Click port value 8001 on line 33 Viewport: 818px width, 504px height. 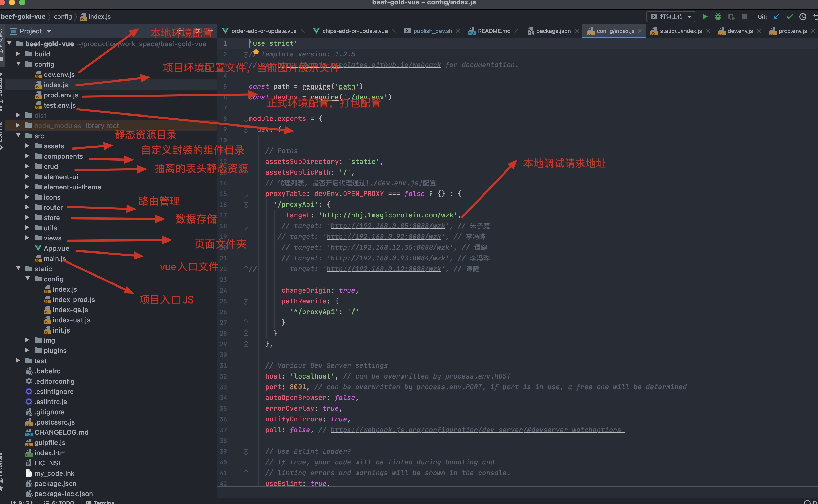(x=297, y=387)
